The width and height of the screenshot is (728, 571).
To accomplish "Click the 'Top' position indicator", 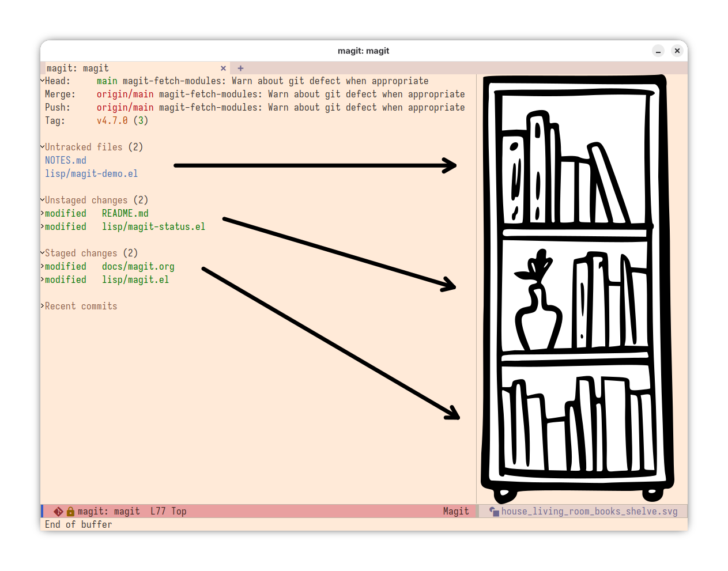I will pos(179,512).
